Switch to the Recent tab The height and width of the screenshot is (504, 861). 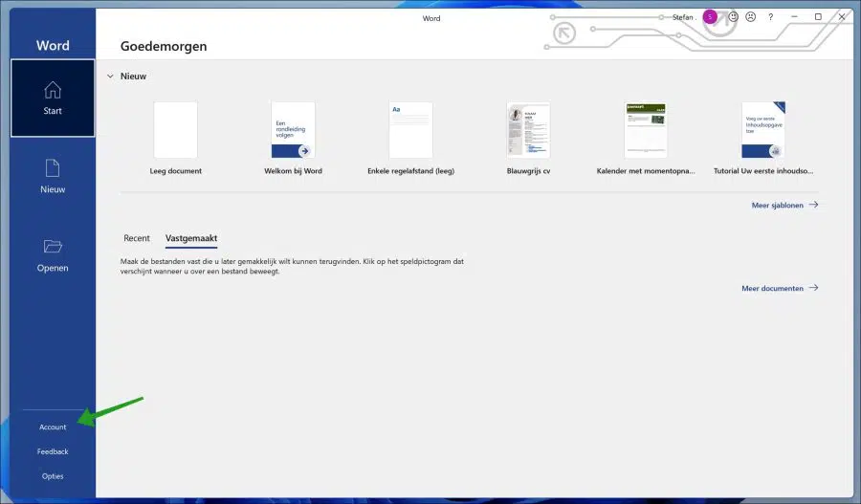(136, 238)
